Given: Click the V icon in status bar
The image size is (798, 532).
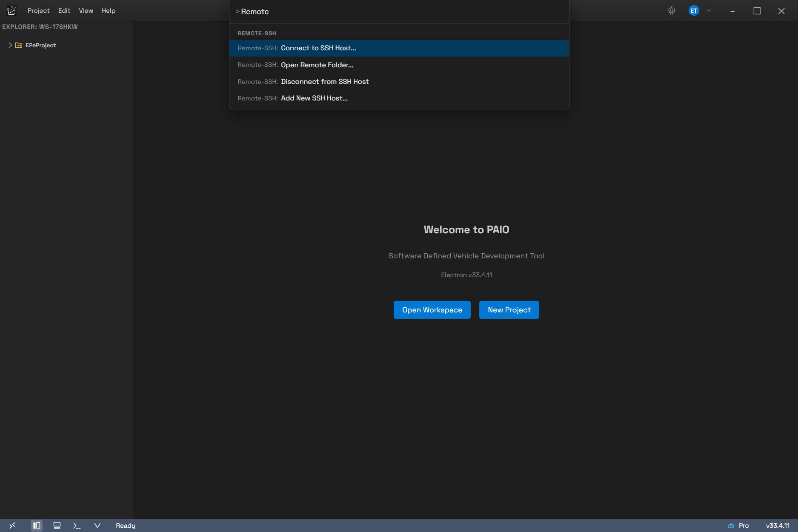Looking at the screenshot, I should click(x=97, y=526).
